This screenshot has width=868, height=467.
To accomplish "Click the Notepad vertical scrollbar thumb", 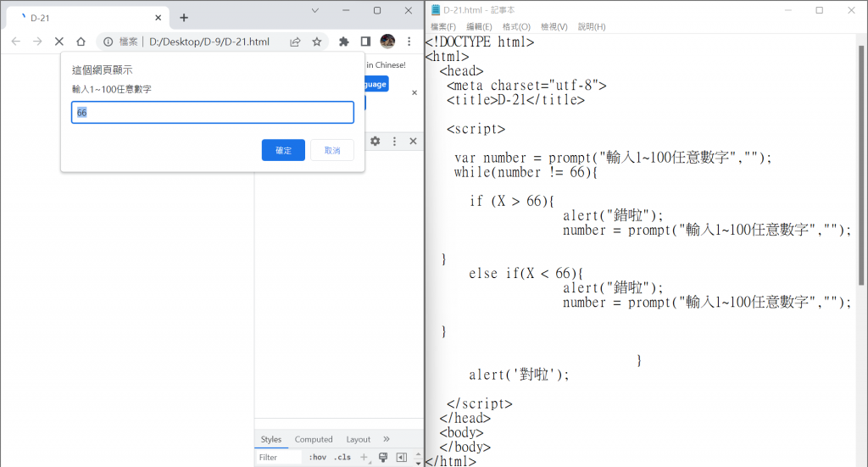I will (x=861, y=165).
